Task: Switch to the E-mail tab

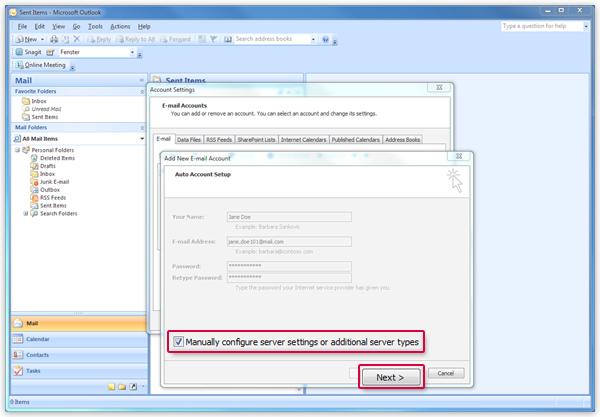Action: click(163, 139)
